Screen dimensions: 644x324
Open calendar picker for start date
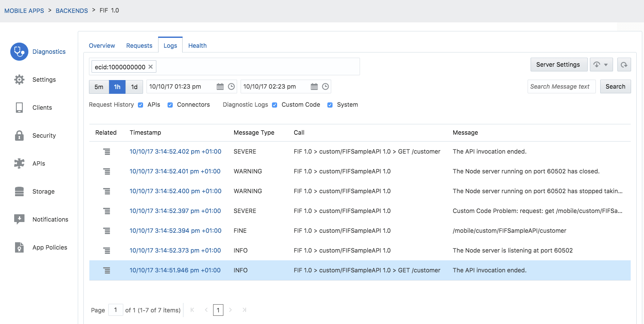[220, 86]
